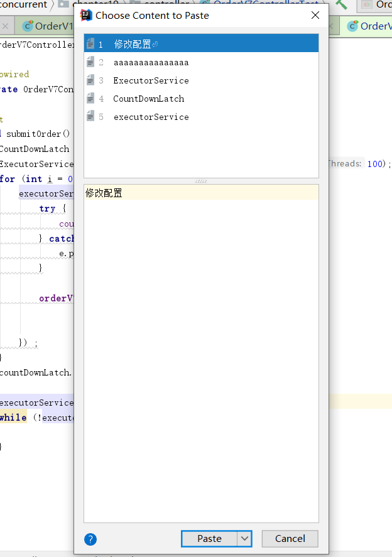Click document icon of entry aaaaaaaaaaaaaaa
392x557 pixels.
pyautogui.click(x=90, y=62)
